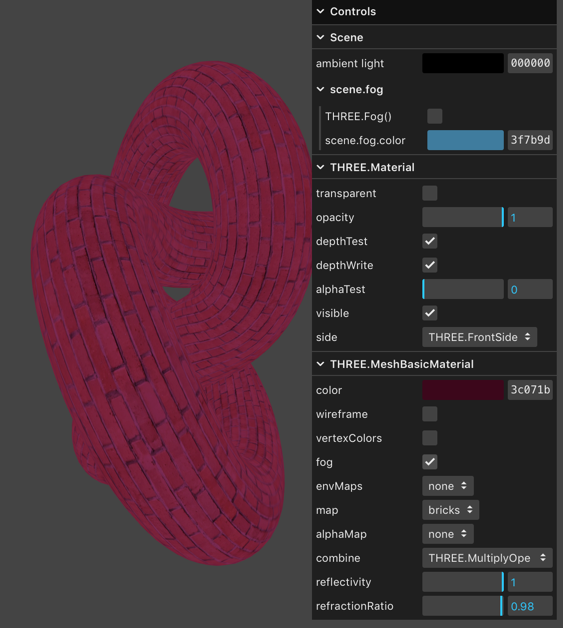Open the map bricks dropdown

coord(450,510)
